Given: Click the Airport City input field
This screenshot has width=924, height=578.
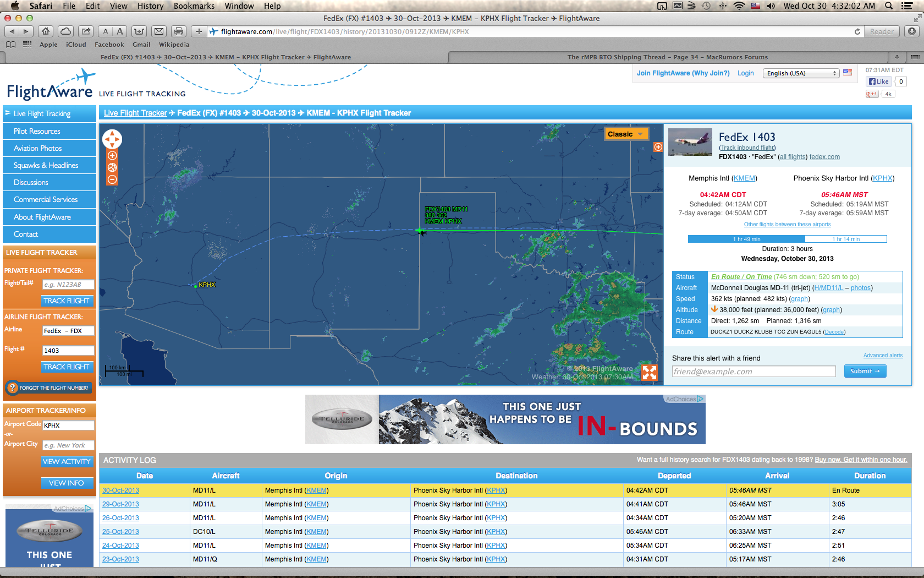Looking at the screenshot, I should tap(68, 445).
